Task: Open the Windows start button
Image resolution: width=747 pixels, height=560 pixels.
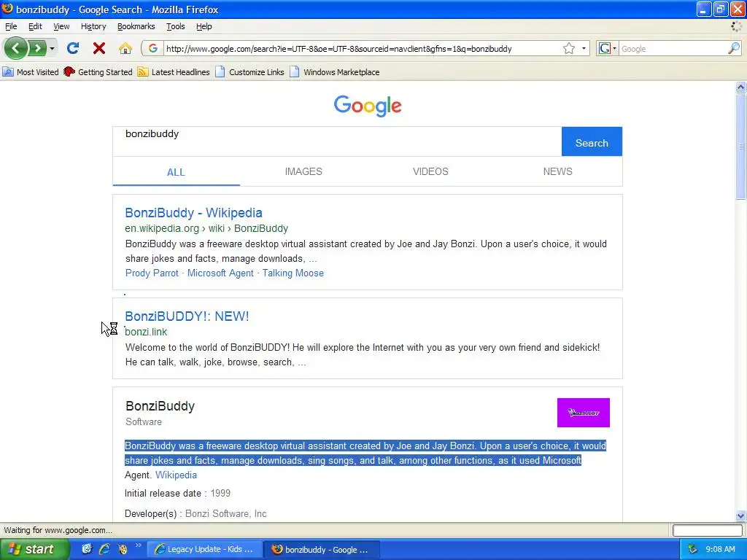Action: [34, 549]
